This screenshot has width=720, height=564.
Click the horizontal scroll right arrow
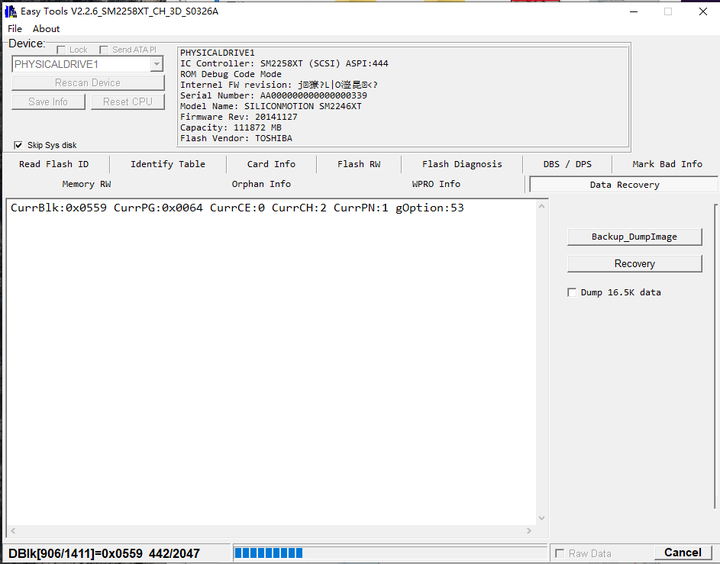pos(529,531)
